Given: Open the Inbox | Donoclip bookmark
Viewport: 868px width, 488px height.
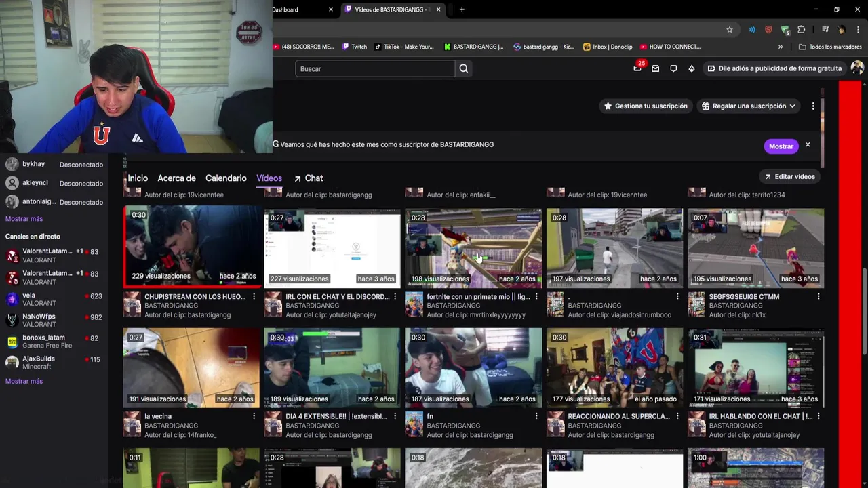Looking at the screenshot, I should click(608, 47).
